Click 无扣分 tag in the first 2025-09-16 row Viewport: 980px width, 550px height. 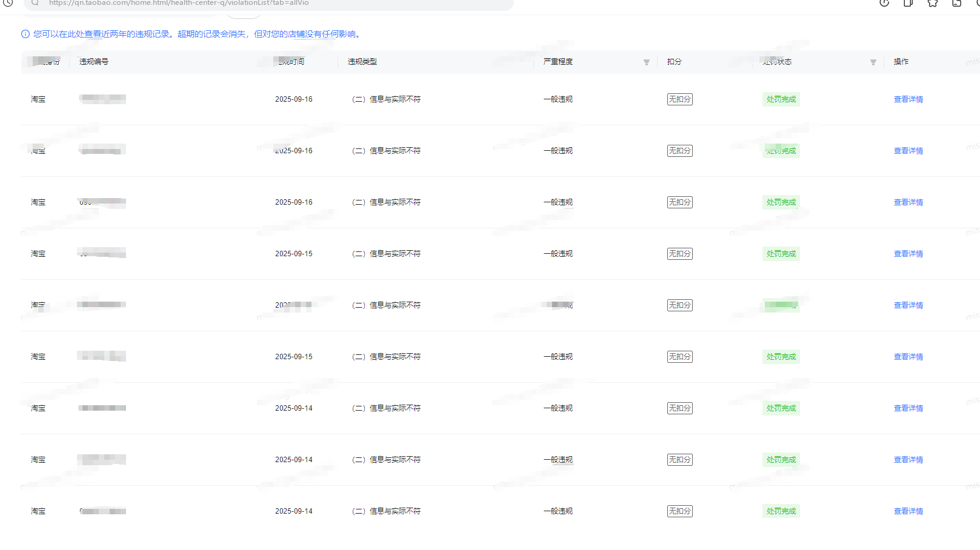[680, 99]
